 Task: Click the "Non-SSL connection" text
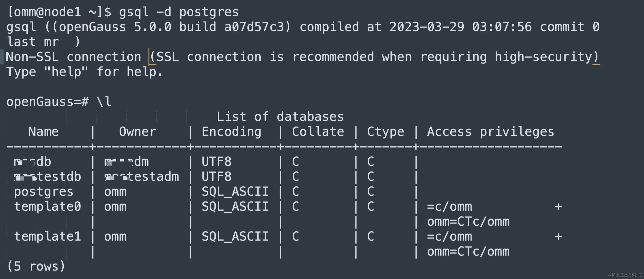(73, 57)
